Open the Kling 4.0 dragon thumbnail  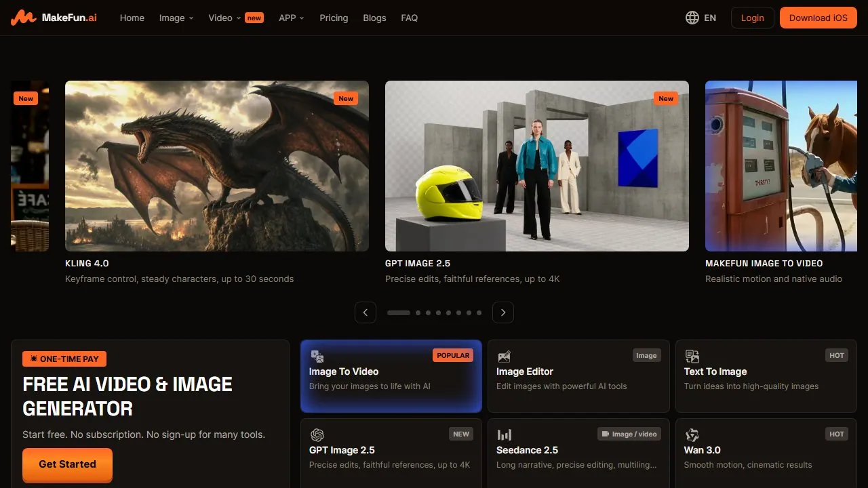[217, 166]
